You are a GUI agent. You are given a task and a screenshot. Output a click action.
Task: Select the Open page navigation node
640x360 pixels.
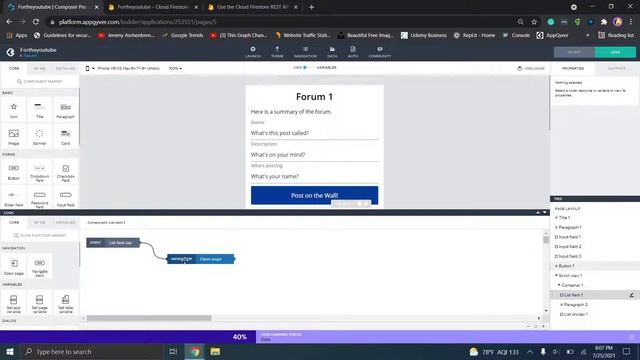[201, 259]
